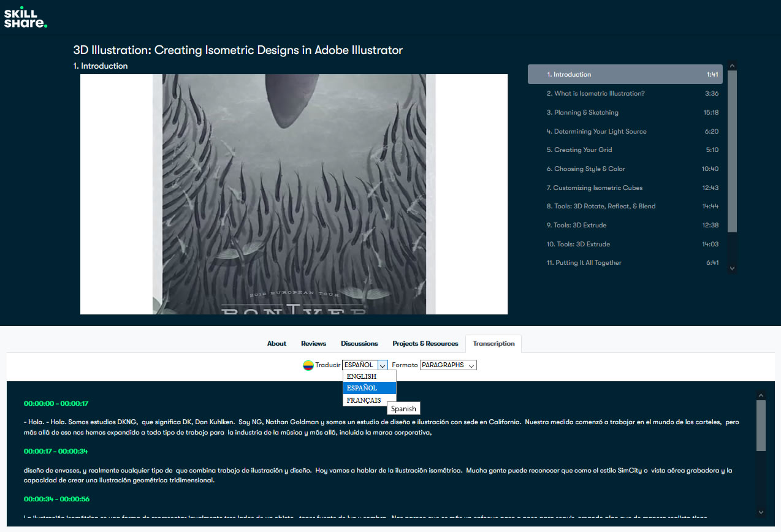Switch to the About tab
Screen dimensions: 781x532
tap(276, 343)
